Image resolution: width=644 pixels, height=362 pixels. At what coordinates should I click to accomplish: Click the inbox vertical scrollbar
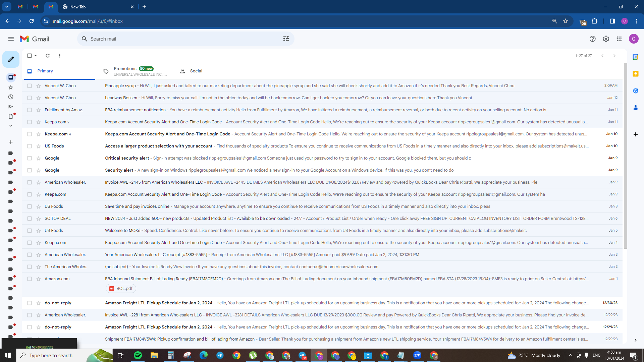click(x=626, y=156)
